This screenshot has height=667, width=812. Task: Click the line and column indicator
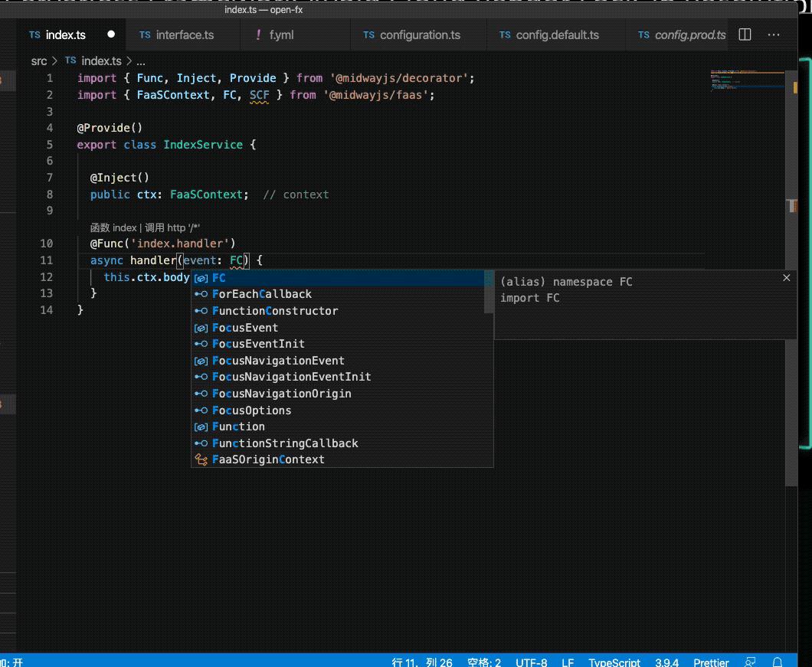[422, 662]
